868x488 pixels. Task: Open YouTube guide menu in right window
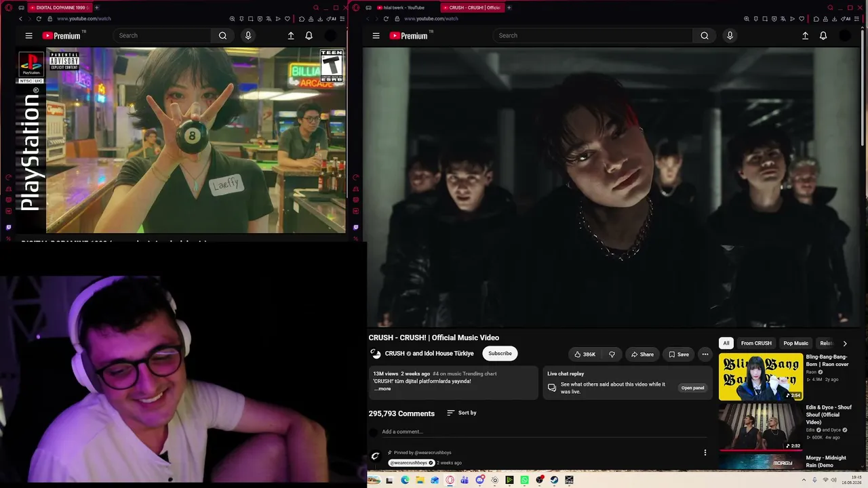(x=376, y=36)
